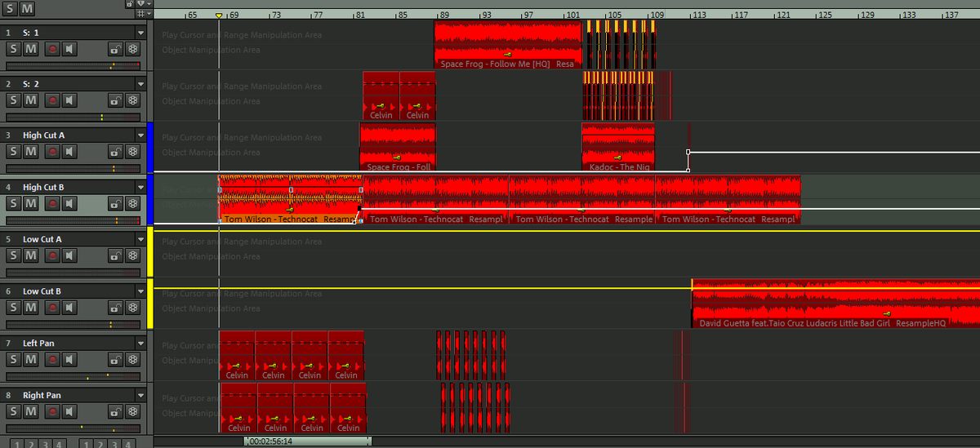Select track name 'Left Pan'

tap(39, 343)
